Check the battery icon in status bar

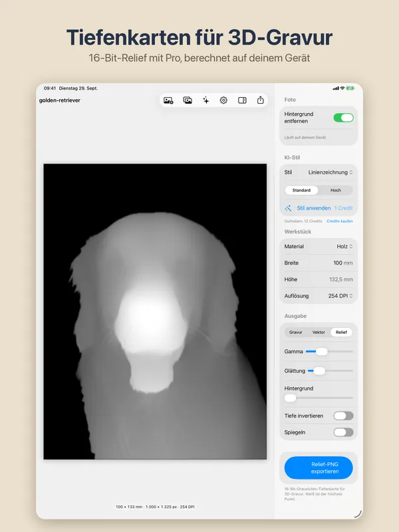[350, 88]
